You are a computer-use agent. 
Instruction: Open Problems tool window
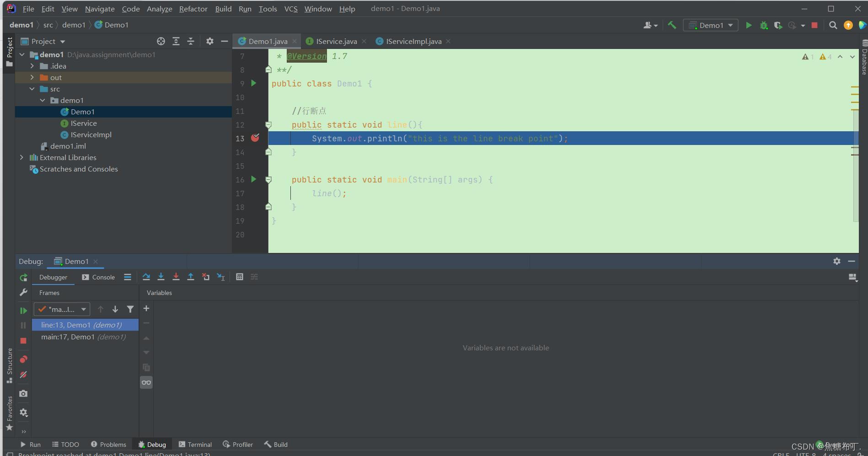tap(108, 445)
